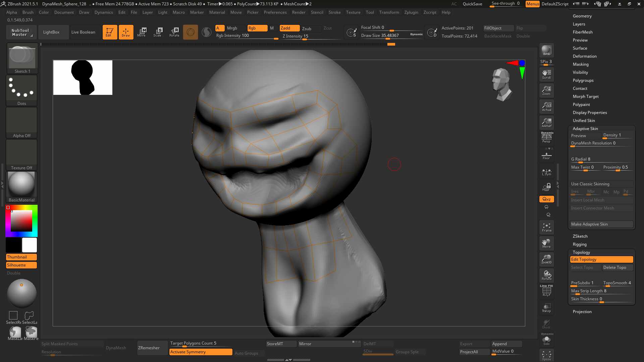Collapse the Adaptive Skin section
Screen dimensions: 644x362
[x=585, y=129]
